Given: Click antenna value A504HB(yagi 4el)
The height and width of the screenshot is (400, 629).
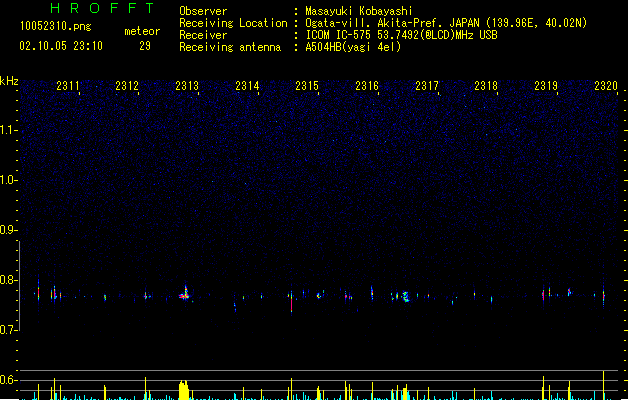Looking at the screenshot, I should [x=353, y=47].
